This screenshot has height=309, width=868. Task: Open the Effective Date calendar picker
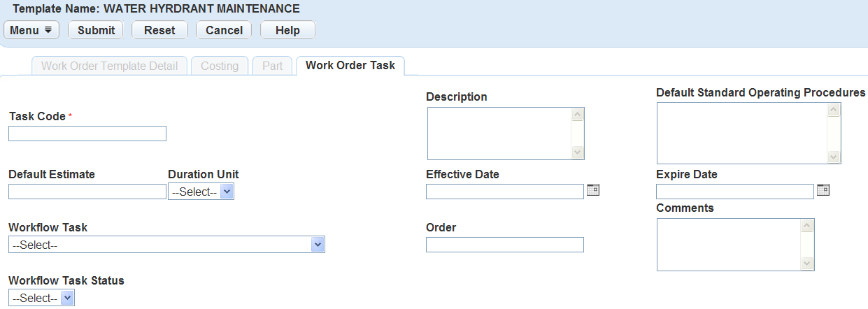coord(593,190)
